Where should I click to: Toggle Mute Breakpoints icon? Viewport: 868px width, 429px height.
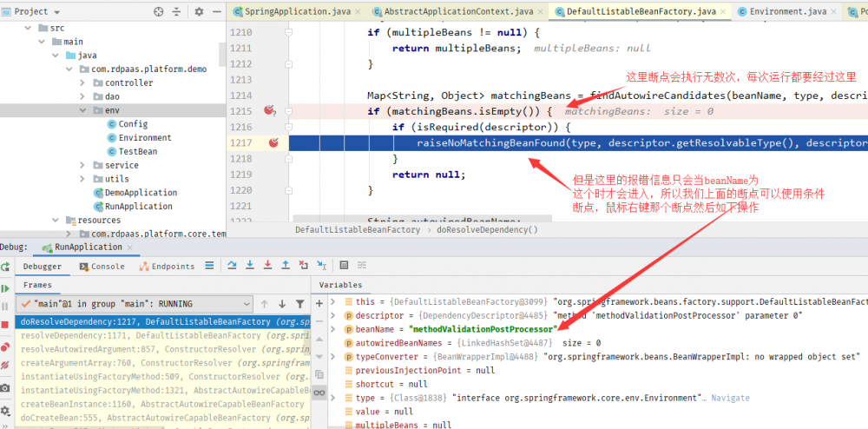tap(5, 365)
